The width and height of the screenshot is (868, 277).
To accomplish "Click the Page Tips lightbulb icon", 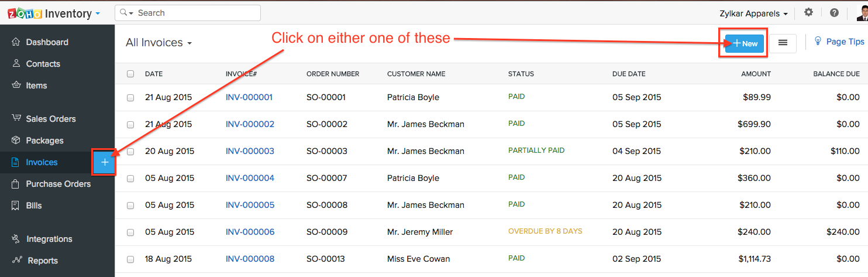I will (818, 42).
